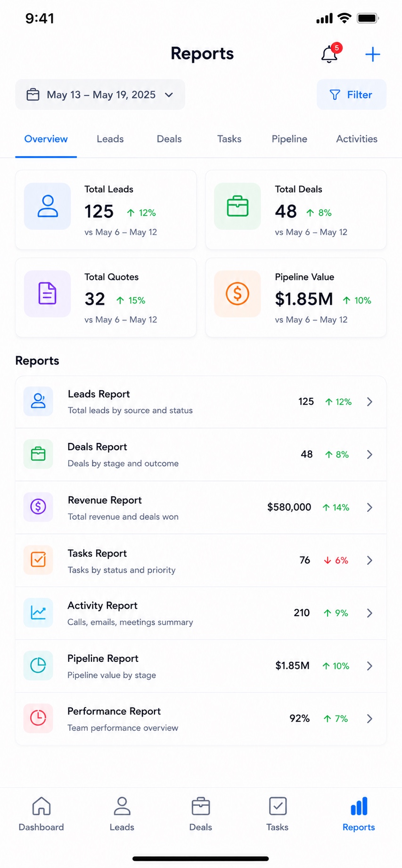The image size is (402, 868).
Task: Click the $580,000 revenue value
Action: tap(289, 507)
